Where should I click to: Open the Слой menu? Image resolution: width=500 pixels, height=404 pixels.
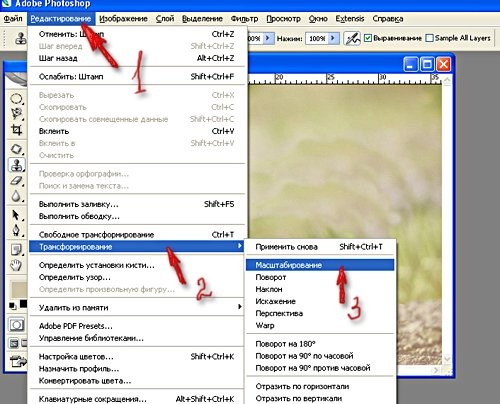click(x=165, y=19)
